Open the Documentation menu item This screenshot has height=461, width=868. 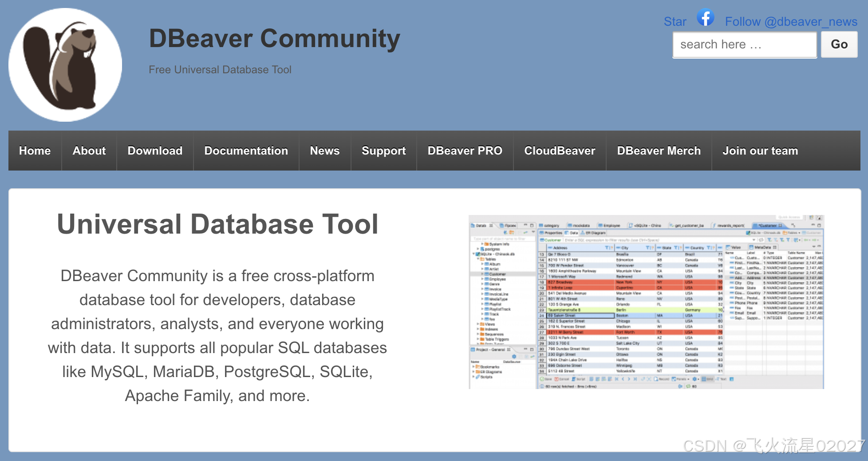(x=246, y=151)
